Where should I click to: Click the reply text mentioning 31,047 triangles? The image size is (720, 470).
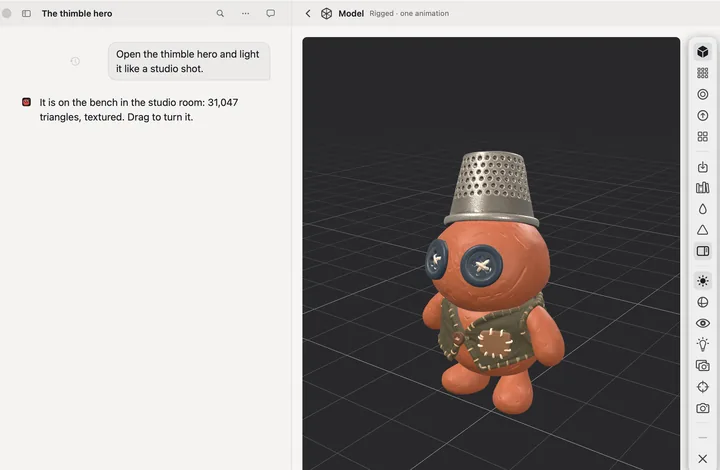(x=139, y=110)
